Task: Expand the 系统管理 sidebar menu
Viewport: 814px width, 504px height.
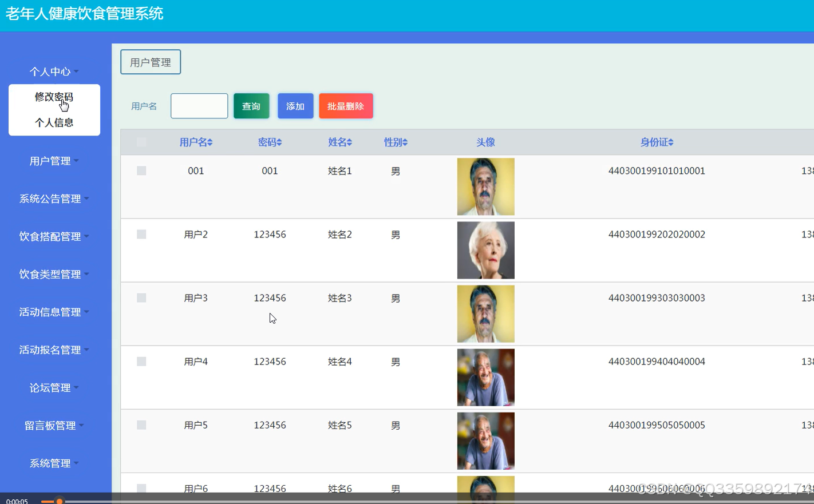Action: [x=54, y=463]
